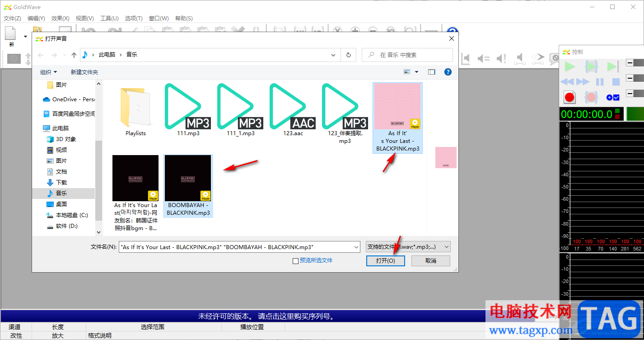This screenshot has width=644, height=340.
Task: Click the red Record new file button
Action: pos(569,97)
